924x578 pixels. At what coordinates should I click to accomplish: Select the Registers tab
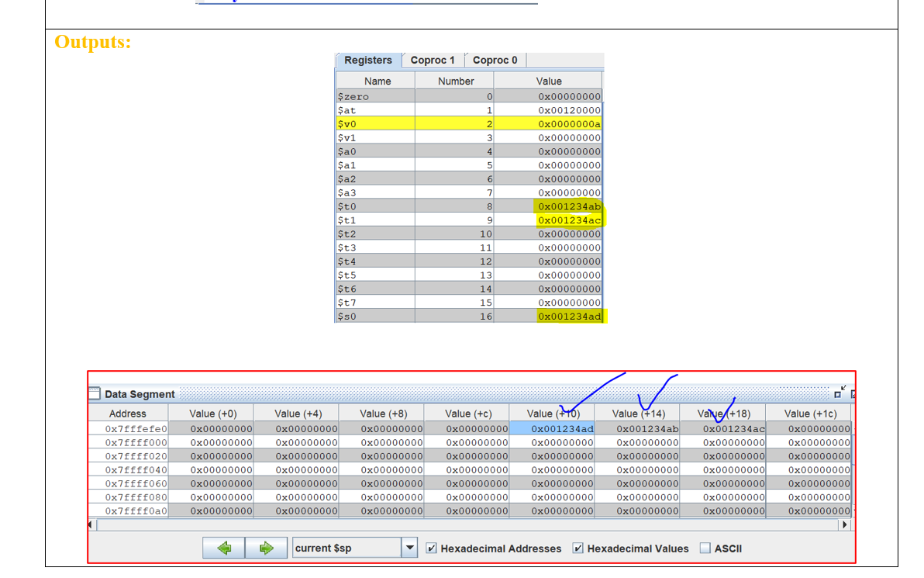(368, 60)
